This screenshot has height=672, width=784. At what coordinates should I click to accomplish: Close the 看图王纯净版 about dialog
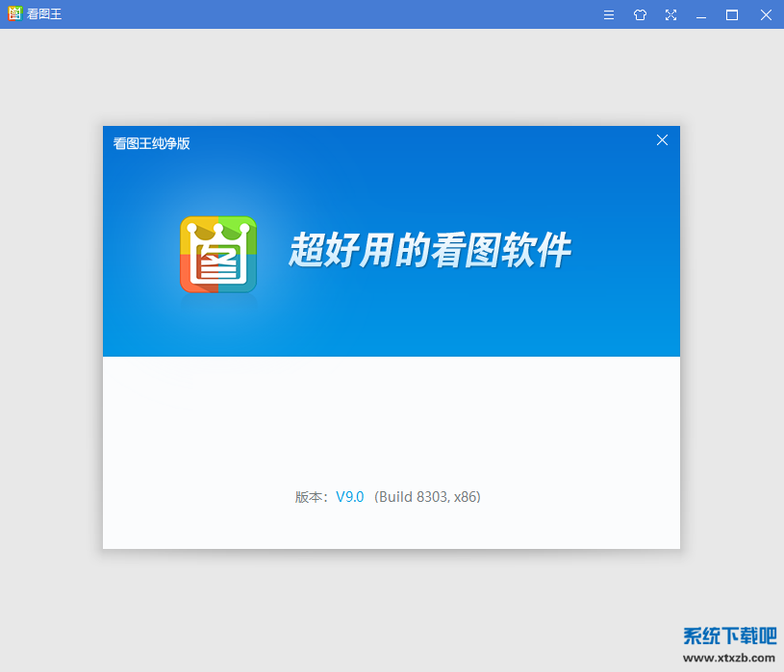(662, 140)
